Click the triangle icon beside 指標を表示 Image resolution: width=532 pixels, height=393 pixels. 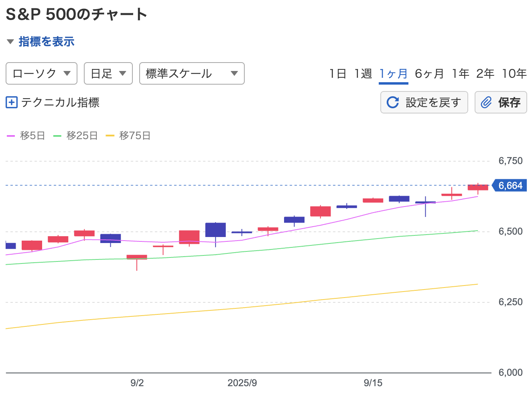(10, 42)
